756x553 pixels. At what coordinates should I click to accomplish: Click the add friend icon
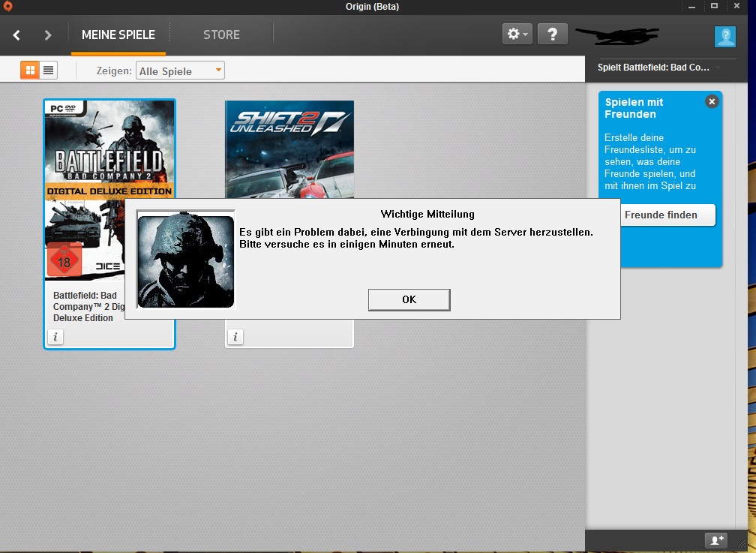[x=716, y=540]
